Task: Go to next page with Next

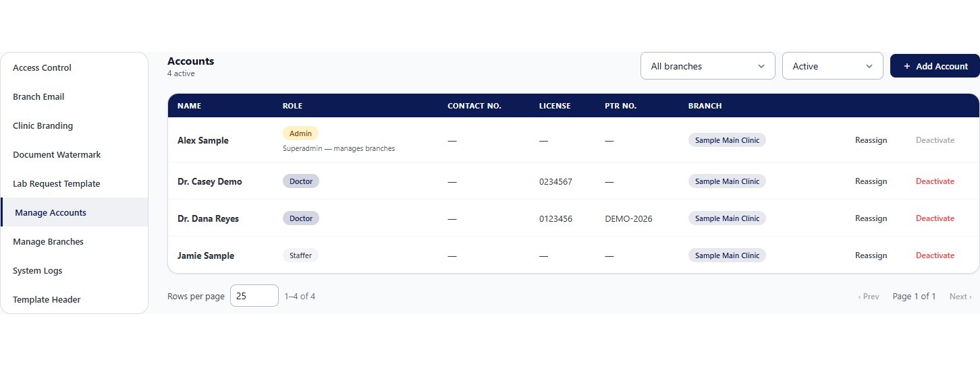Action: pos(960,297)
